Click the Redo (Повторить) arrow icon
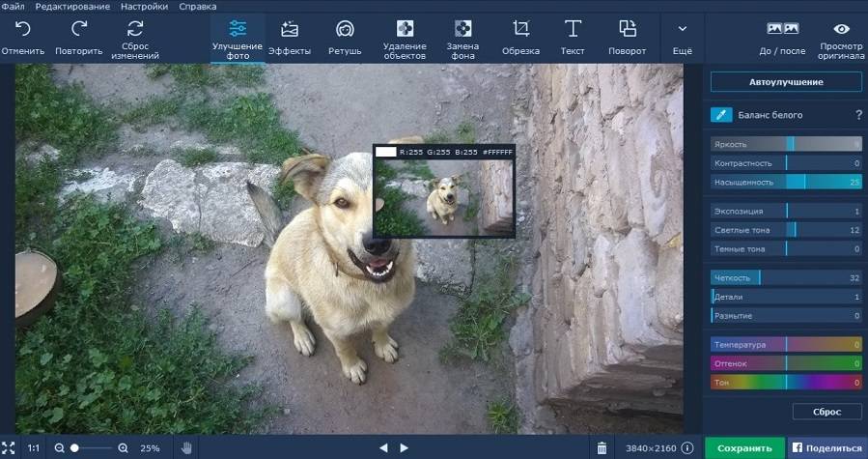The height and width of the screenshot is (459, 868). tap(78, 30)
